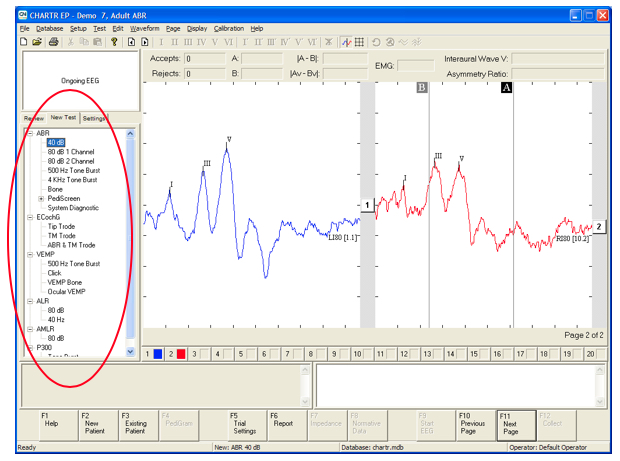
Task: Collapse the ABR tree node
Action: (x=30, y=133)
